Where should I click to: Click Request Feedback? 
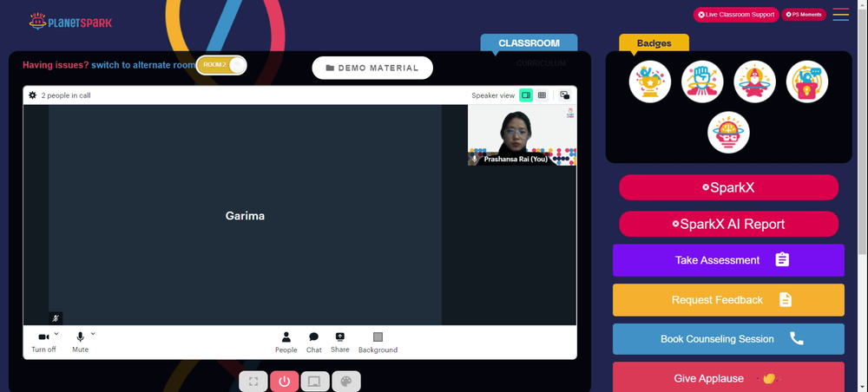pyautogui.click(x=728, y=300)
